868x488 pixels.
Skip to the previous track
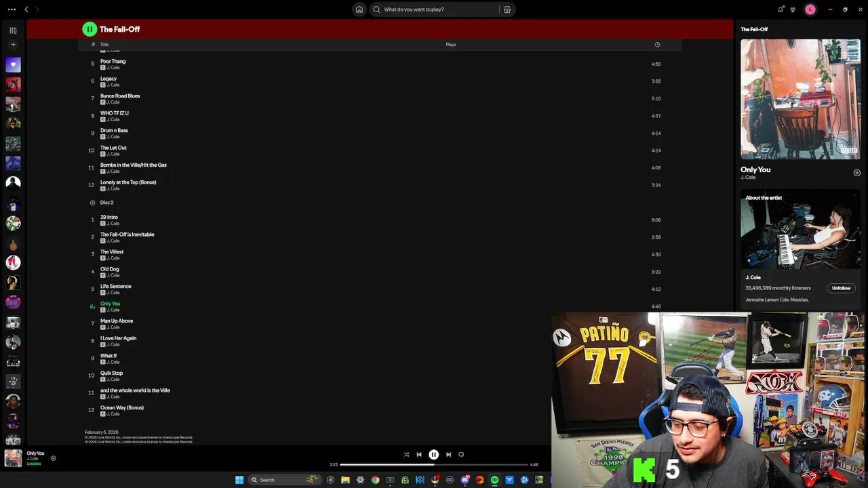click(x=419, y=455)
